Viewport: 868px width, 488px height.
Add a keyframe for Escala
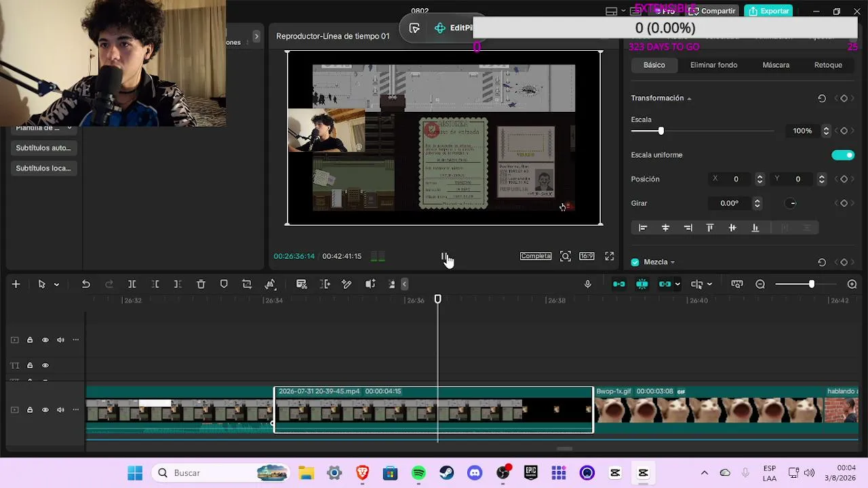844,131
